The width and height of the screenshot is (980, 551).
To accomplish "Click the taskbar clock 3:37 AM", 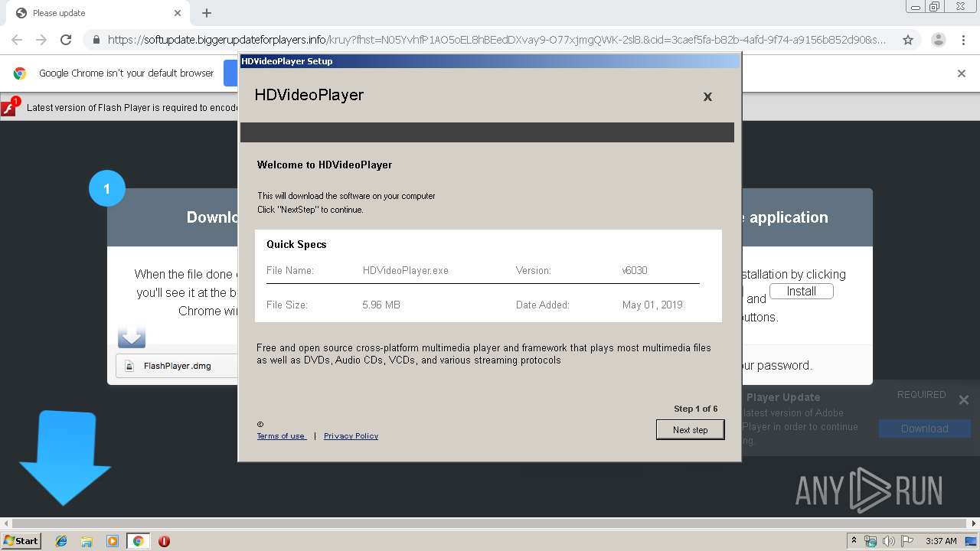I will pos(941,541).
